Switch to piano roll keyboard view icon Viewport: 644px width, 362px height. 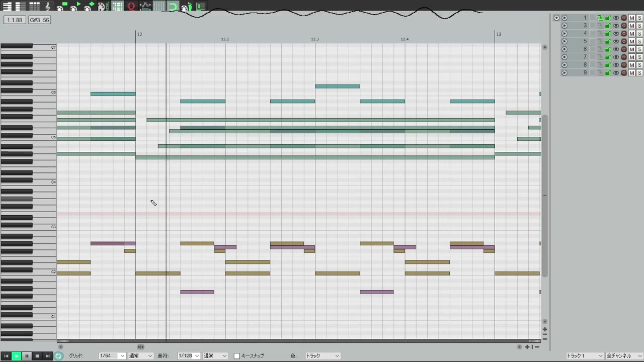tap(7, 7)
